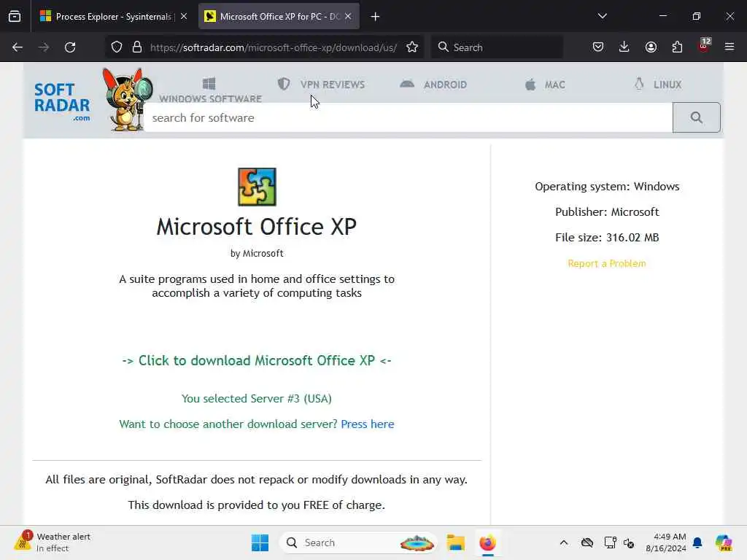Open the clock showing 4:49 AM
Screen dimensions: 747x560
665,542
